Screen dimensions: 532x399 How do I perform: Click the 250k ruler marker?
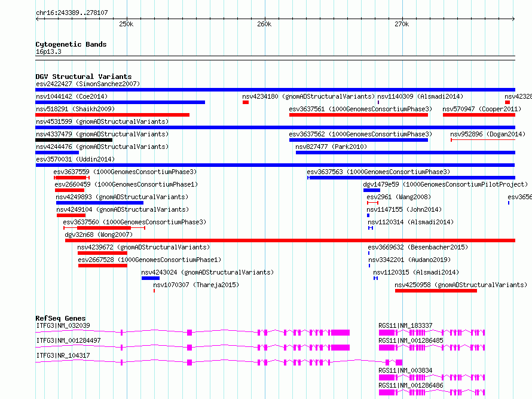point(126,25)
